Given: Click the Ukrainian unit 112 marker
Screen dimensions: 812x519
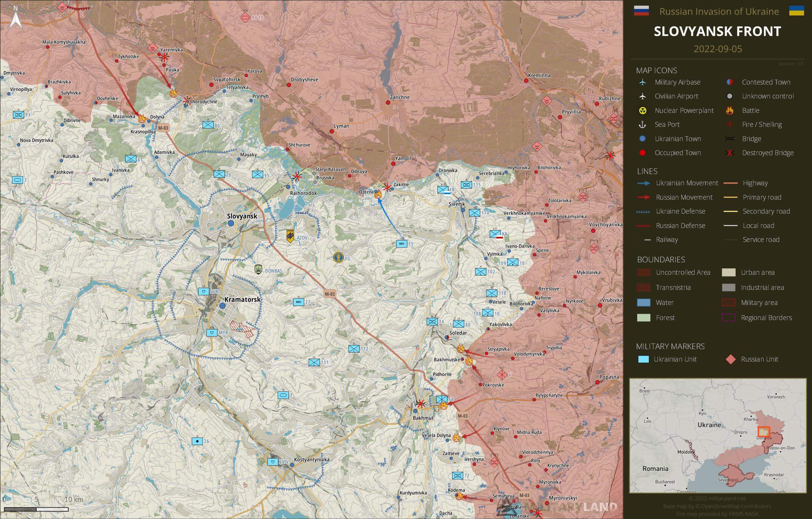Looking at the screenshot, I should [354, 349].
